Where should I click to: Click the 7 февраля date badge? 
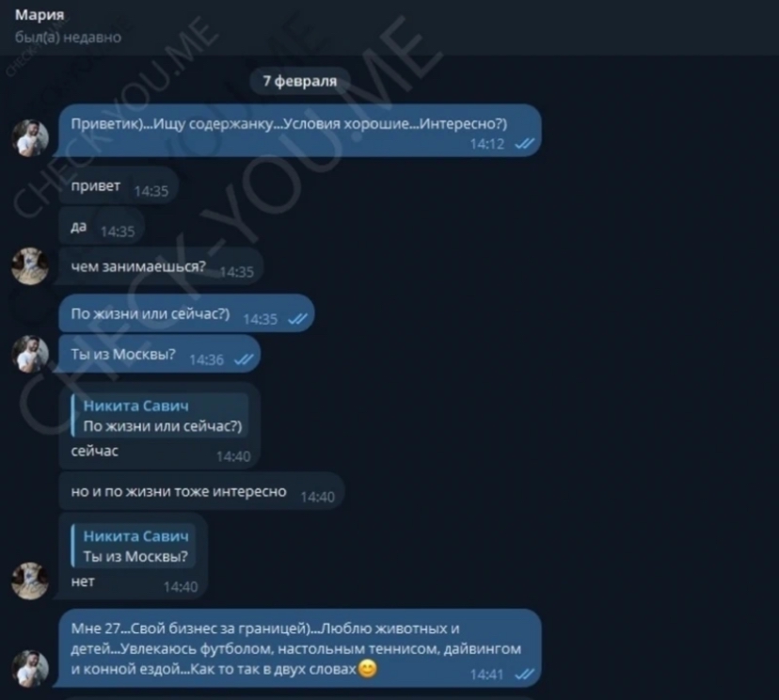(299, 81)
